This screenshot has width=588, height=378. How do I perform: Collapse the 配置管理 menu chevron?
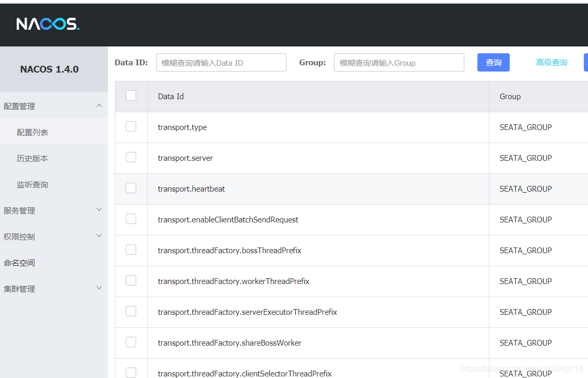[x=99, y=105]
